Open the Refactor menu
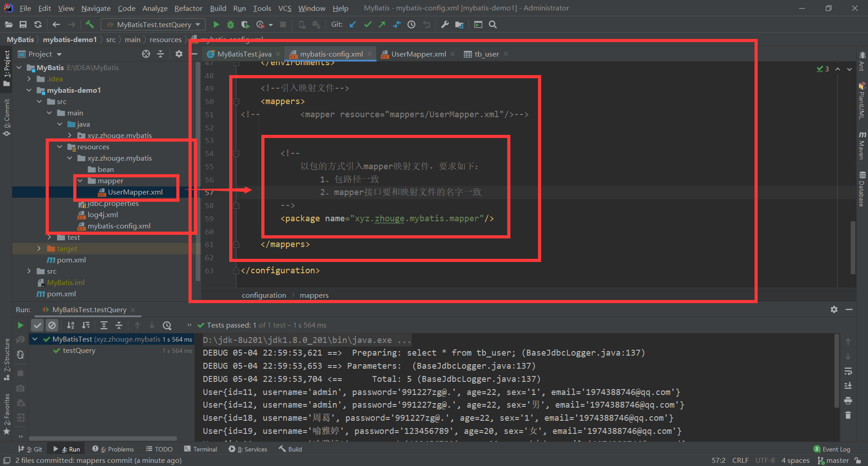This screenshot has width=868, height=466. tap(188, 8)
